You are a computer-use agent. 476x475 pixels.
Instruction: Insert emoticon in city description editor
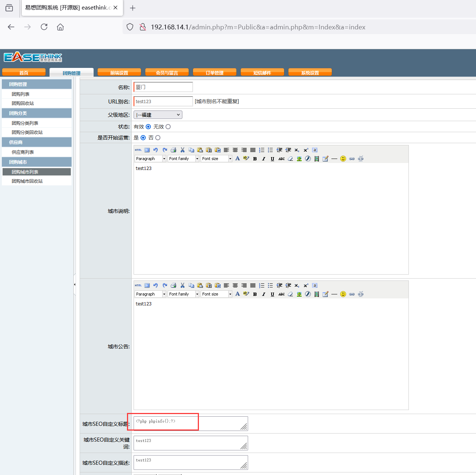coord(343,159)
